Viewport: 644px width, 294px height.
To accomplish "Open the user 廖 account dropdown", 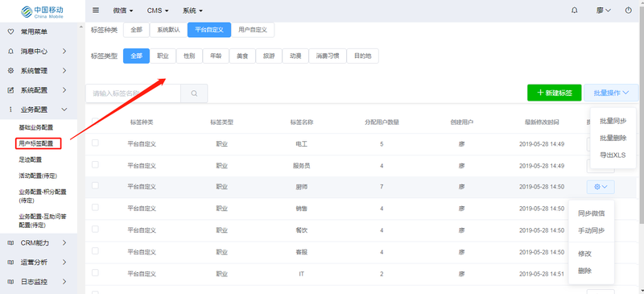I will tap(604, 10).
